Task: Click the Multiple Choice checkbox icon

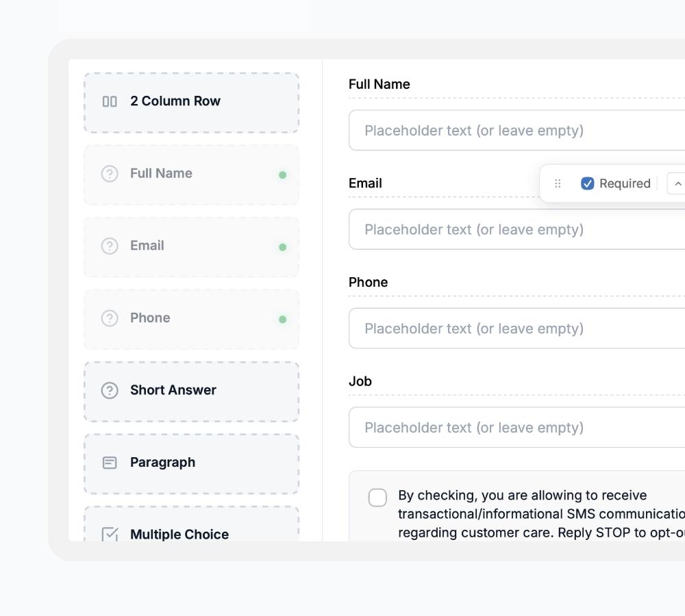Action: pyautogui.click(x=110, y=535)
